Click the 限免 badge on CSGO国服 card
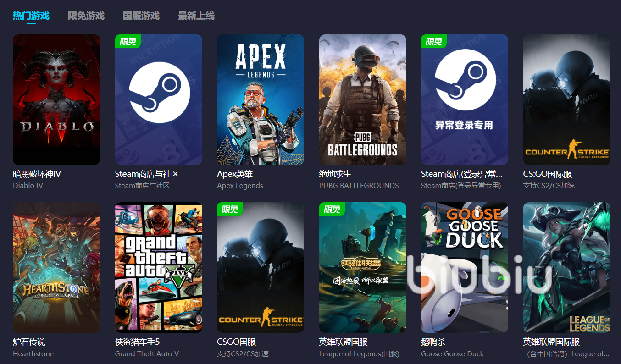The width and height of the screenshot is (621, 364). pyautogui.click(x=230, y=209)
